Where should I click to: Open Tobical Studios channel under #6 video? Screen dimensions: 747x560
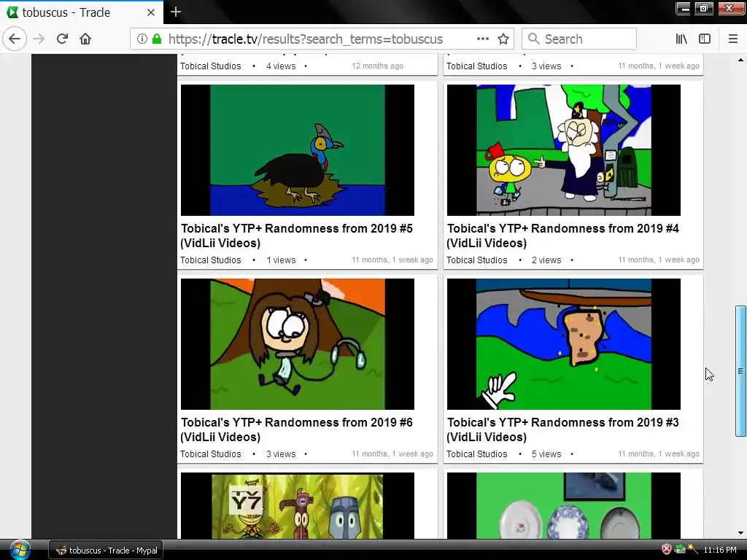[x=211, y=454]
